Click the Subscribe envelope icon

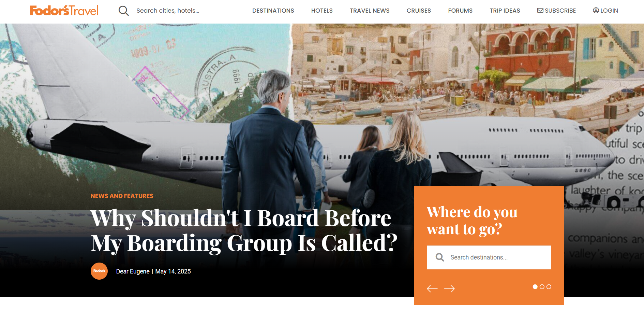[540, 10]
